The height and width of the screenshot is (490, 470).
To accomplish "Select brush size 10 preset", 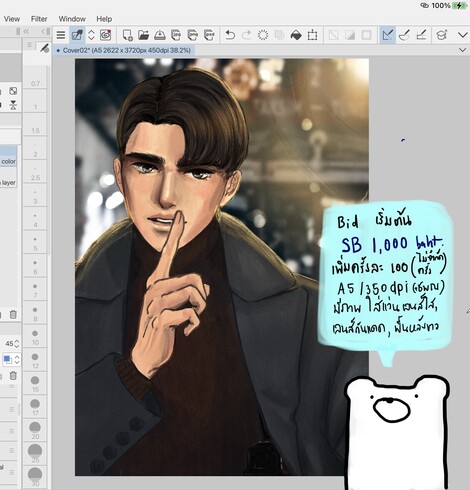I will pyautogui.click(x=35, y=336).
